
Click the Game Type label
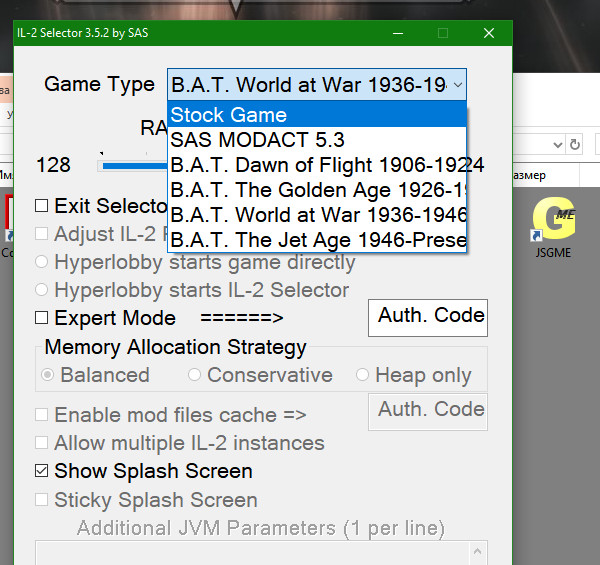[99, 85]
